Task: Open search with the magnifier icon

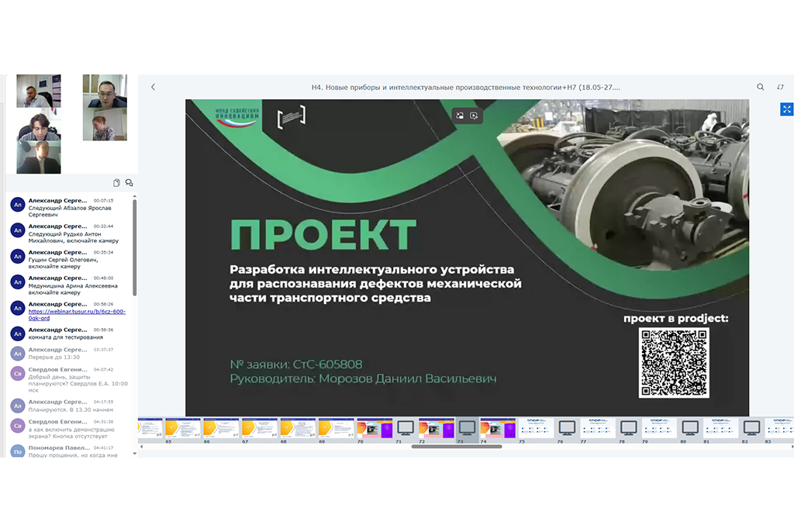Action: coord(760,87)
